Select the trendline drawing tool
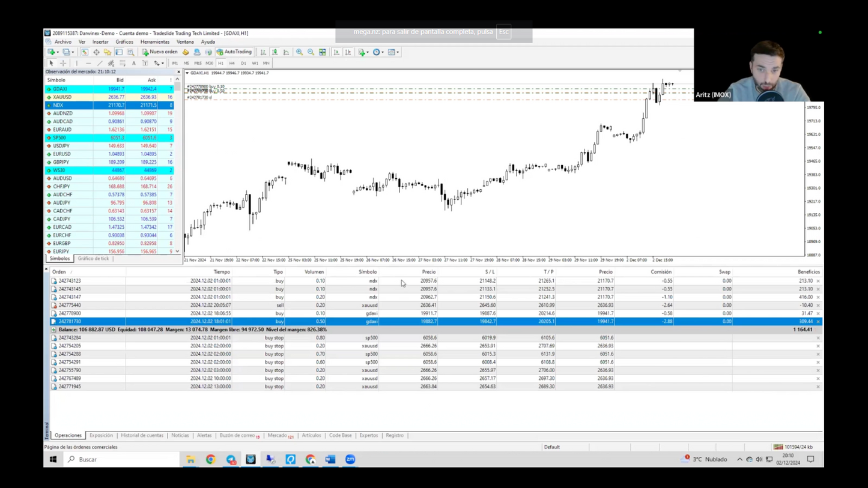The width and height of the screenshot is (868, 488). [x=100, y=63]
